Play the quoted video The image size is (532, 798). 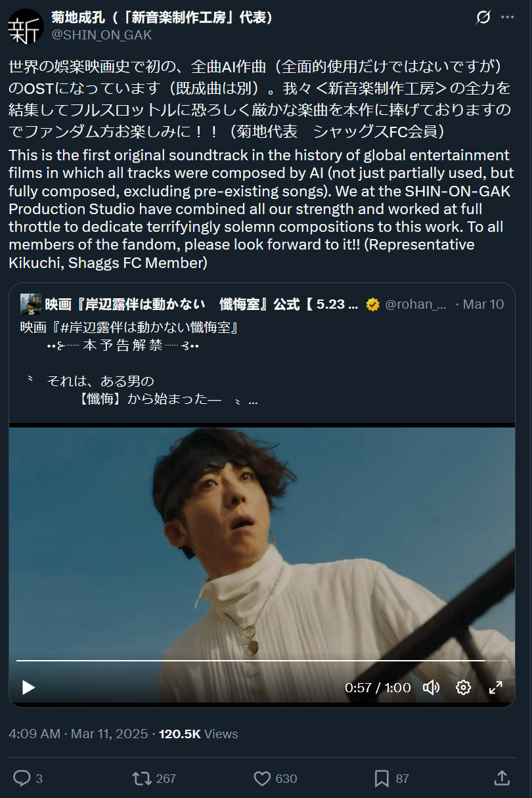point(28,687)
